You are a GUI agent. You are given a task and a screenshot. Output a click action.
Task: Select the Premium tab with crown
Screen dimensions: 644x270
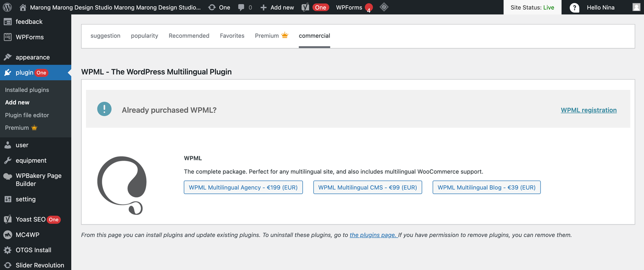(271, 36)
